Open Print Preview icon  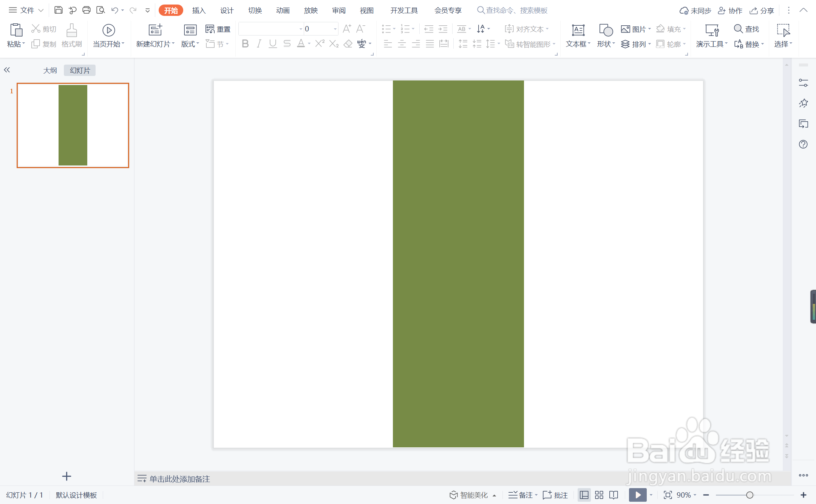coord(100,10)
